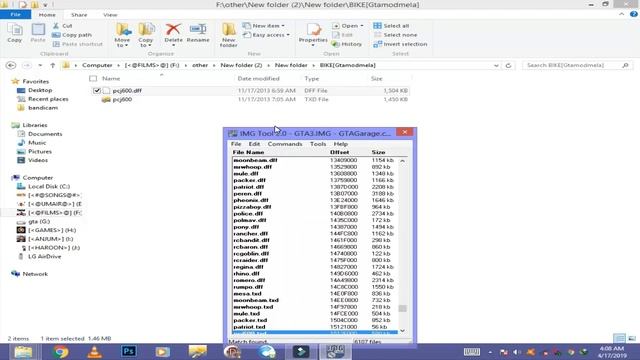
Task: Expand the Delete options arrow
Action: point(173,45)
